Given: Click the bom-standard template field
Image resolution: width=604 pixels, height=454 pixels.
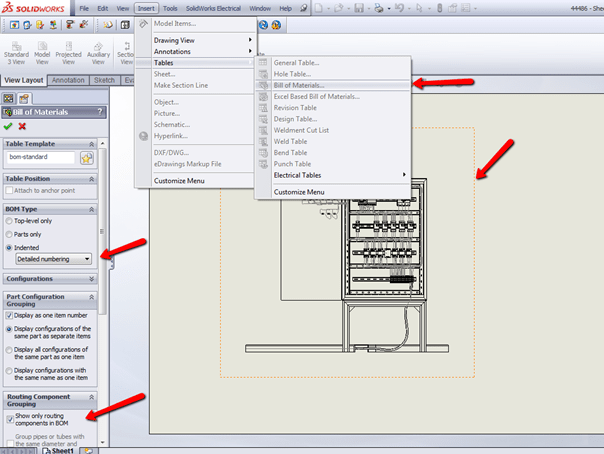Looking at the screenshot, I should [41, 157].
